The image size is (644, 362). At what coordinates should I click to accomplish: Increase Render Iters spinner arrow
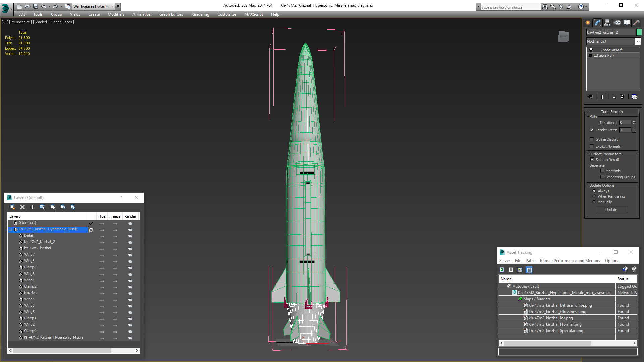click(634, 129)
